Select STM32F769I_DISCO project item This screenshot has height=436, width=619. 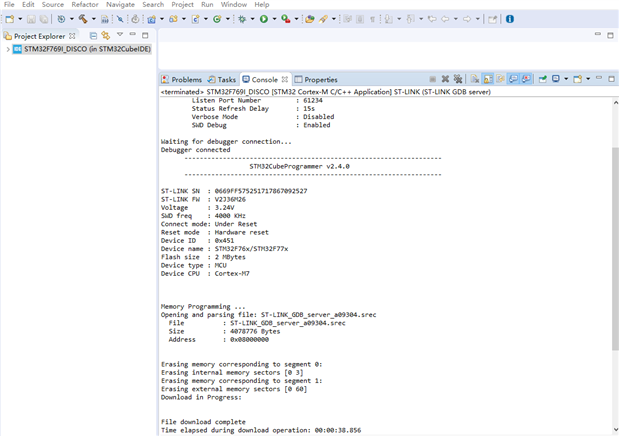point(82,49)
